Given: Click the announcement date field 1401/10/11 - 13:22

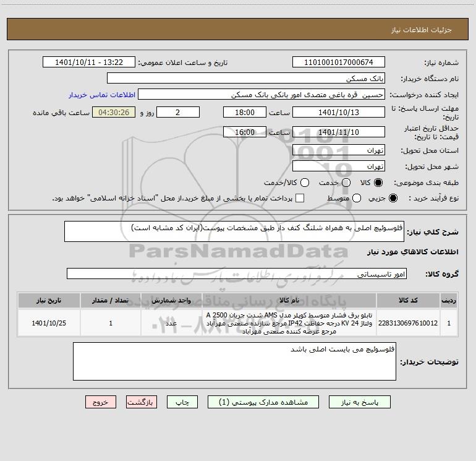Looking at the screenshot, I should tap(89, 62).
